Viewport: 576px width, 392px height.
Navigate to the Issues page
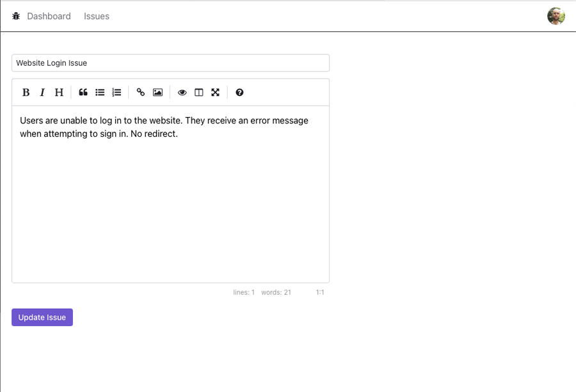click(97, 16)
